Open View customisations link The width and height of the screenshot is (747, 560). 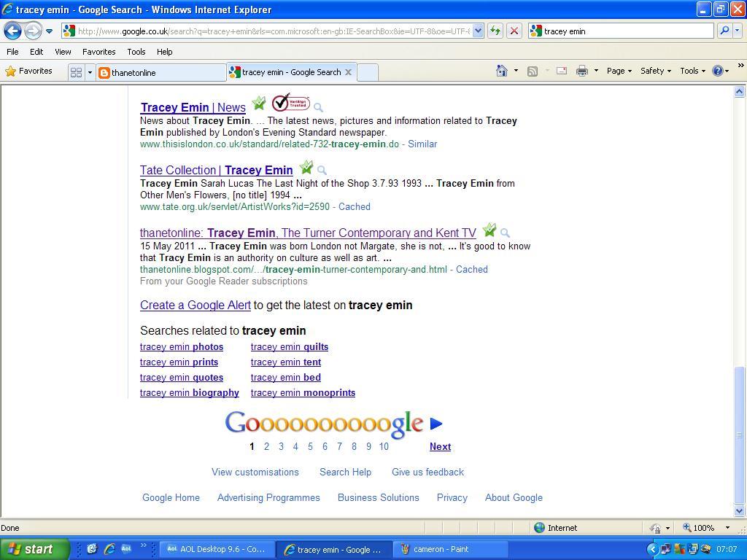click(x=255, y=472)
